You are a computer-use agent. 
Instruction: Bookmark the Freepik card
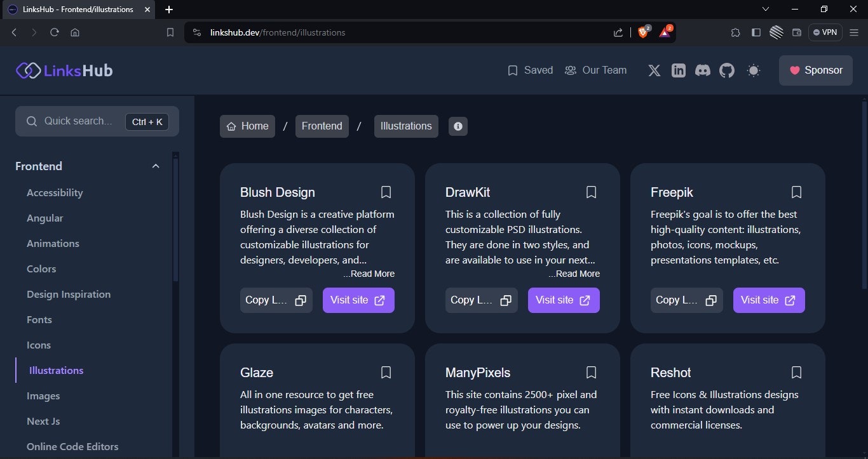[796, 192]
